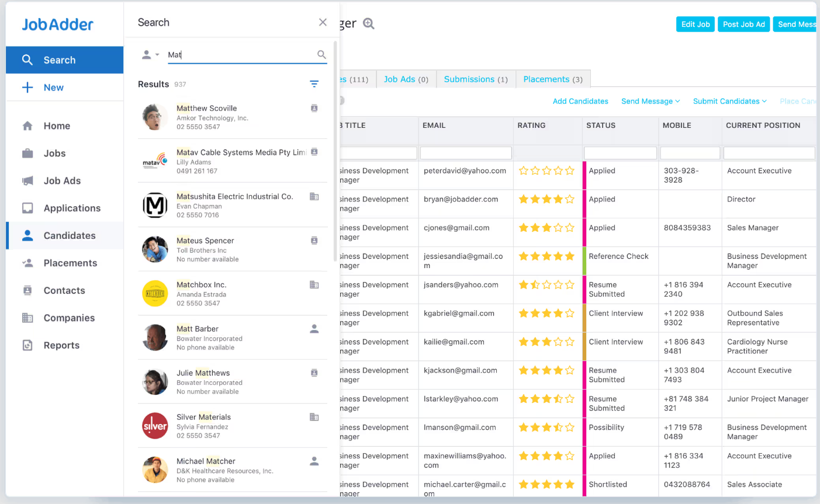Open the filter icon above search results
This screenshot has width=820, height=504.
[314, 84]
